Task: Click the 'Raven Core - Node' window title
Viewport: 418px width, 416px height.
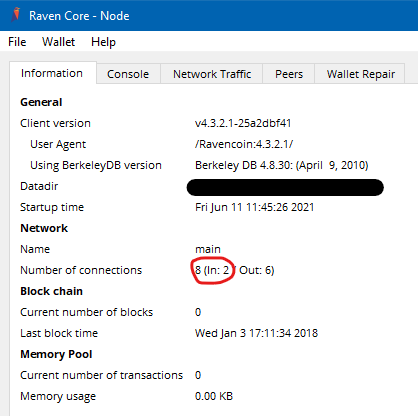Action: [x=79, y=16]
